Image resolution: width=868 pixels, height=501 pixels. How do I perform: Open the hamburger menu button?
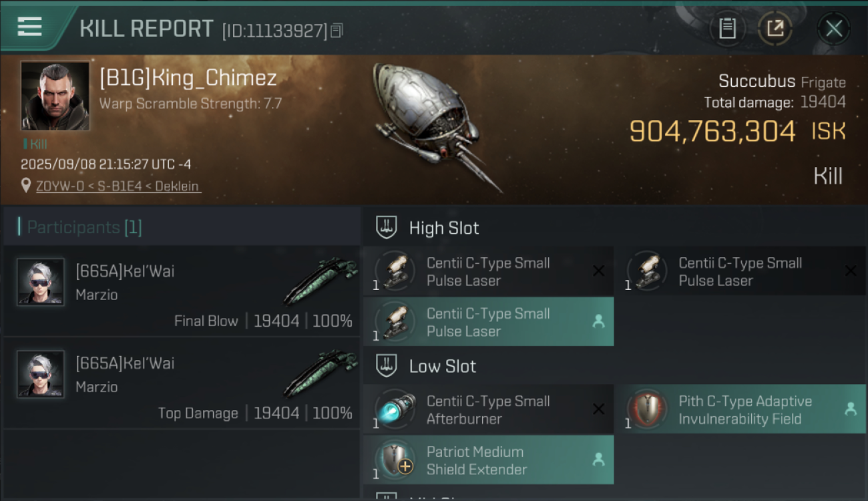pyautogui.click(x=30, y=27)
